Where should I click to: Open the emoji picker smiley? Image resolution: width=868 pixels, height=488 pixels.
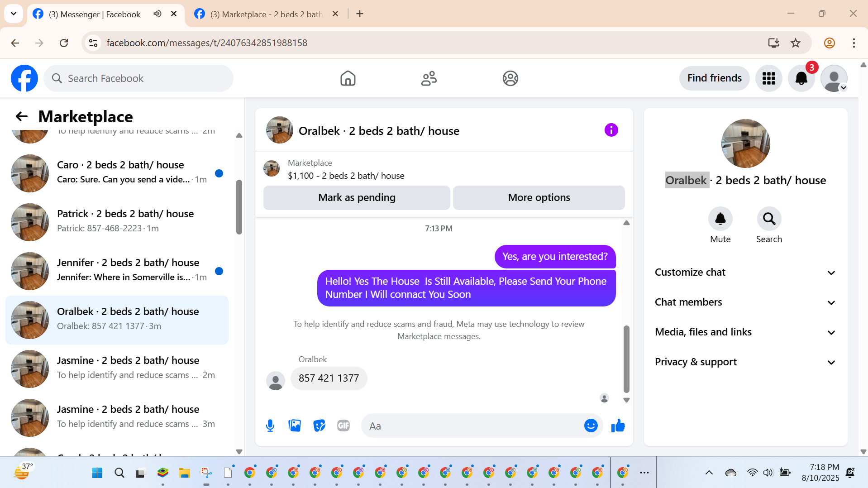pos(591,426)
